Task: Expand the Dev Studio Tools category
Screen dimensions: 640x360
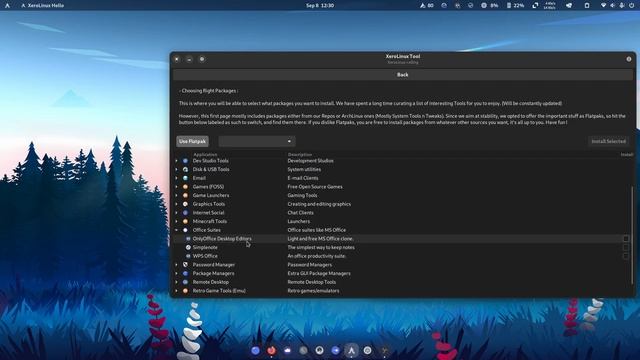Action: (x=177, y=161)
